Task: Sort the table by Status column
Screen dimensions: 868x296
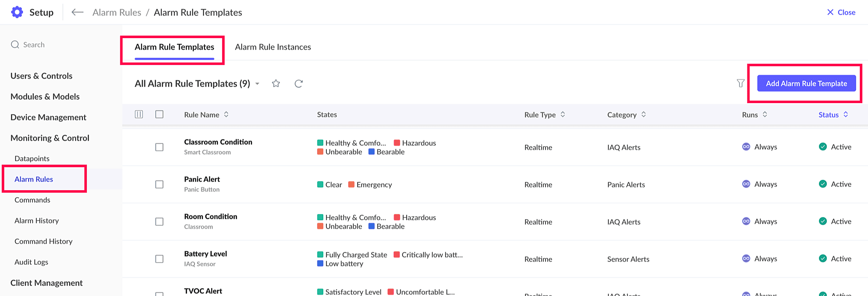Action: pyautogui.click(x=845, y=114)
